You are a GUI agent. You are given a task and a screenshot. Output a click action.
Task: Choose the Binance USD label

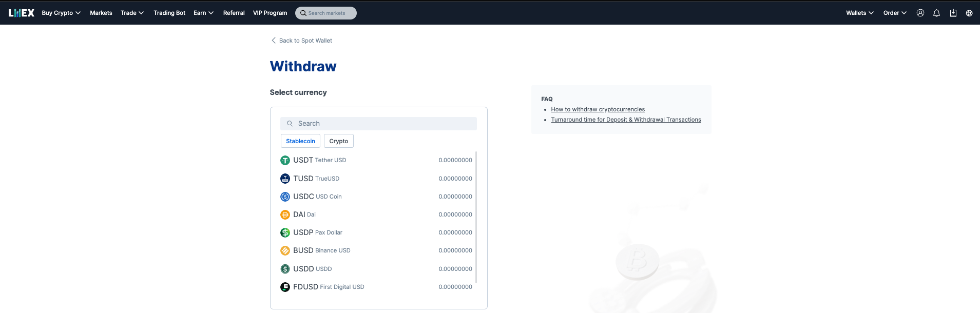point(333,250)
